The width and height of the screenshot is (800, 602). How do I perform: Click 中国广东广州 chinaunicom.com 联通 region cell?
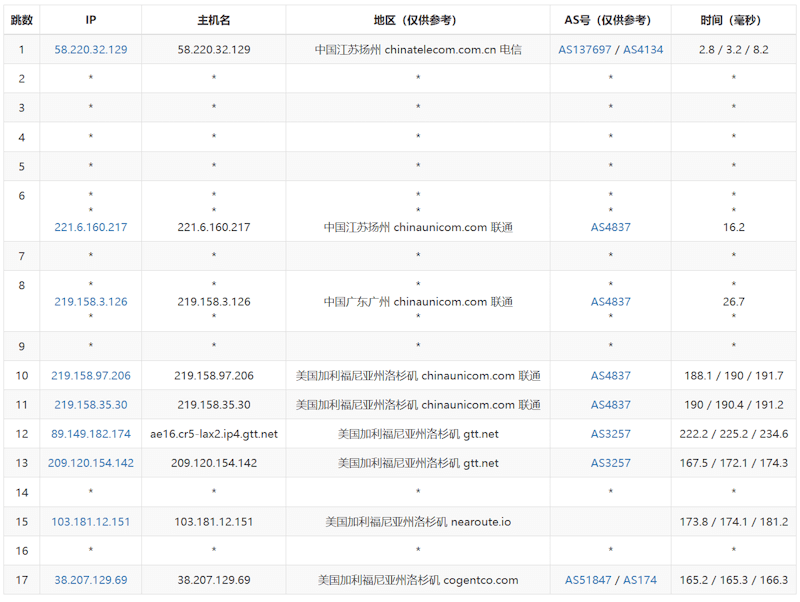pyautogui.click(x=418, y=302)
